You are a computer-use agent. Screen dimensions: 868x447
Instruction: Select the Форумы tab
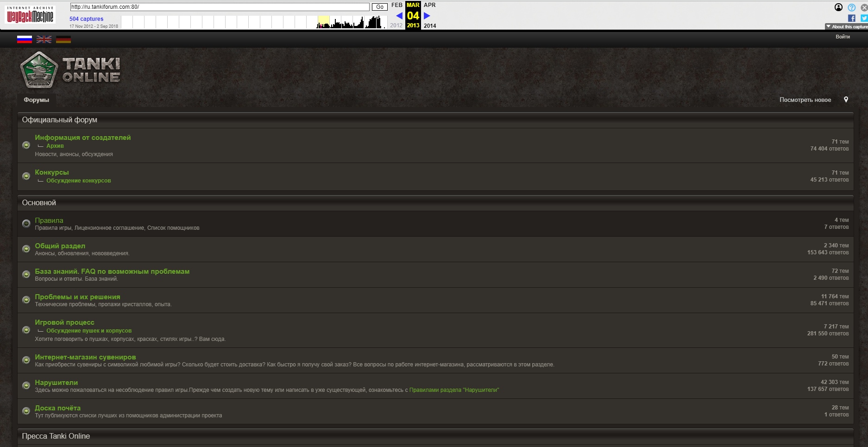click(37, 100)
